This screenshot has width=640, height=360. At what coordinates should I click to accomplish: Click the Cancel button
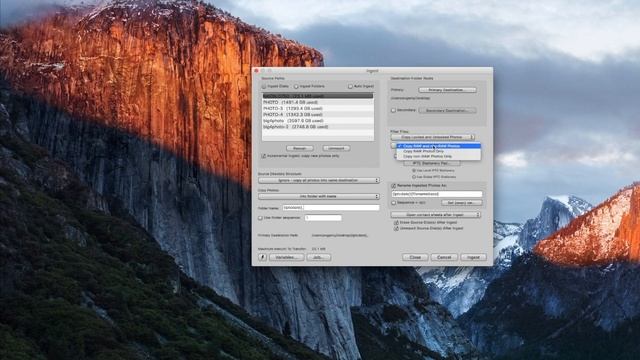coord(444,257)
